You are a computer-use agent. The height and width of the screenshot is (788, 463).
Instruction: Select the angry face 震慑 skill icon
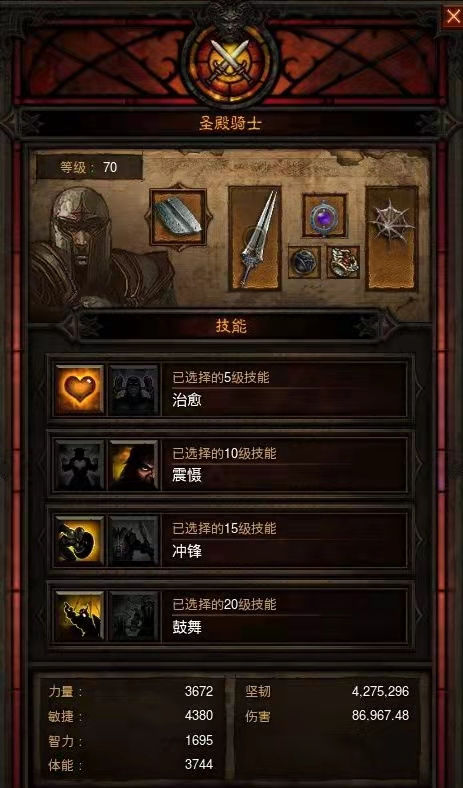tap(134, 465)
